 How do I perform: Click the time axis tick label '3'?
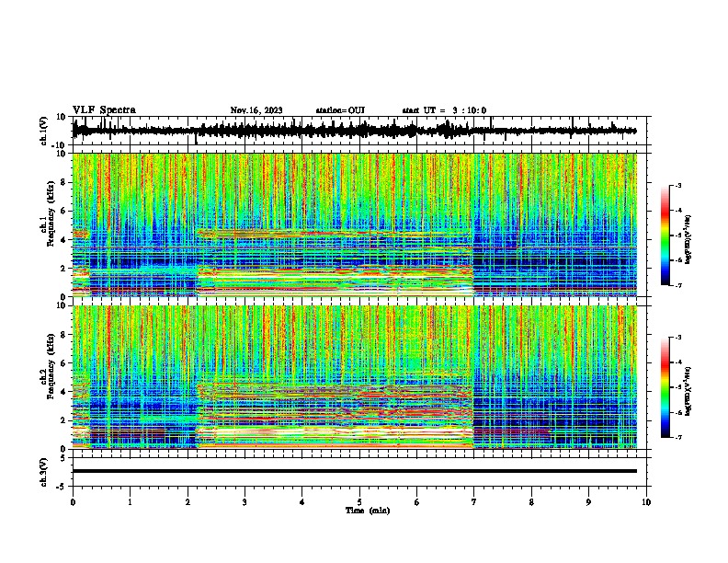pyautogui.click(x=245, y=502)
